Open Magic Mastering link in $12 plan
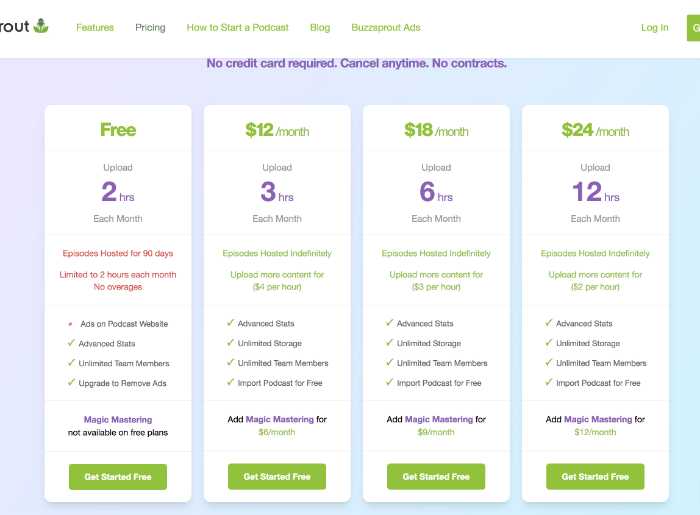 click(280, 419)
